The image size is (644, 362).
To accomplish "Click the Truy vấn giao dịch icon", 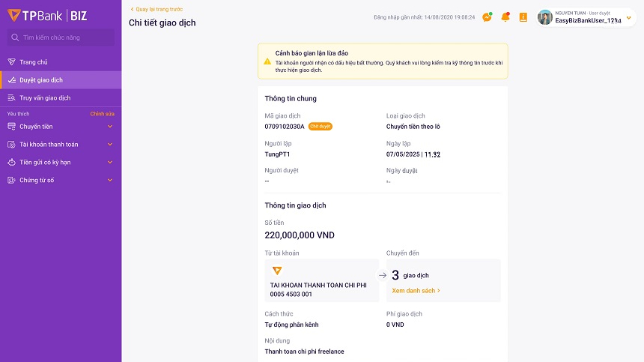I will coord(11,98).
